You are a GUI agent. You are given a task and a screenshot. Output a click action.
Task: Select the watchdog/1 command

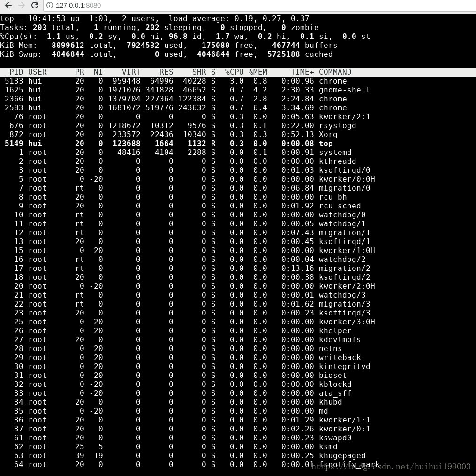(342, 224)
